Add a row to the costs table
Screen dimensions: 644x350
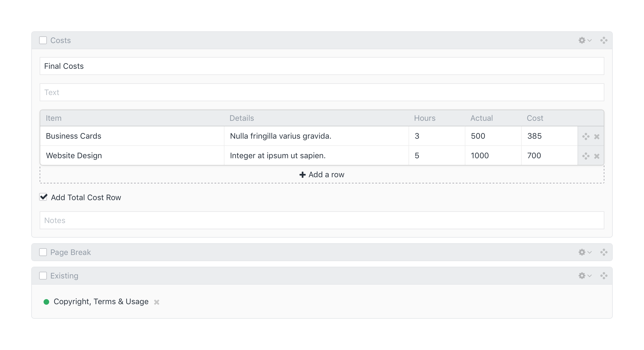coord(322,174)
